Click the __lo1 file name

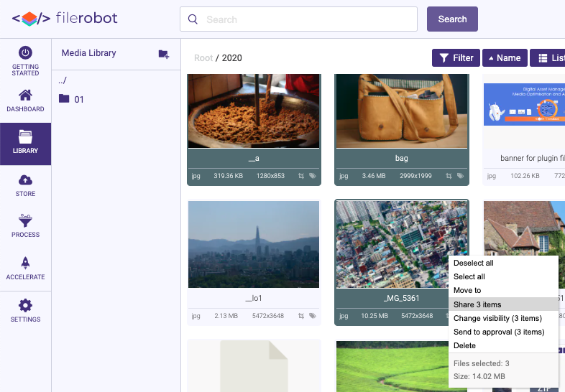tap(254, 298)
